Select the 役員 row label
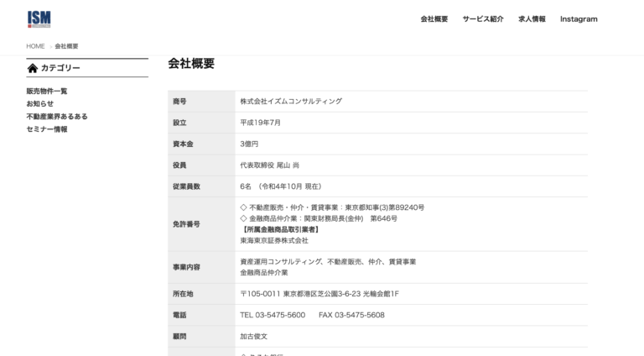The height and width of the screenshot is (356, 644). click(x=179, y=165)
